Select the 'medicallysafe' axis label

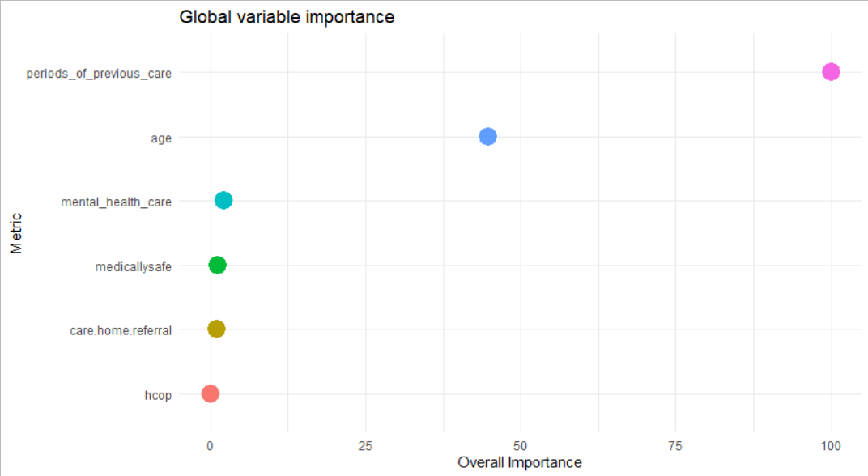(x=133, y=266)
